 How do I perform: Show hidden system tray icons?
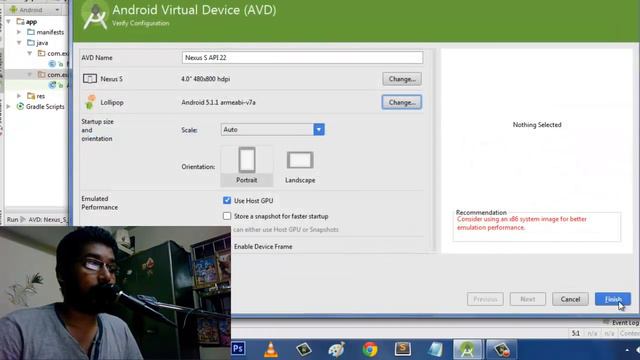pyautogui.click(x=627, y=350)
